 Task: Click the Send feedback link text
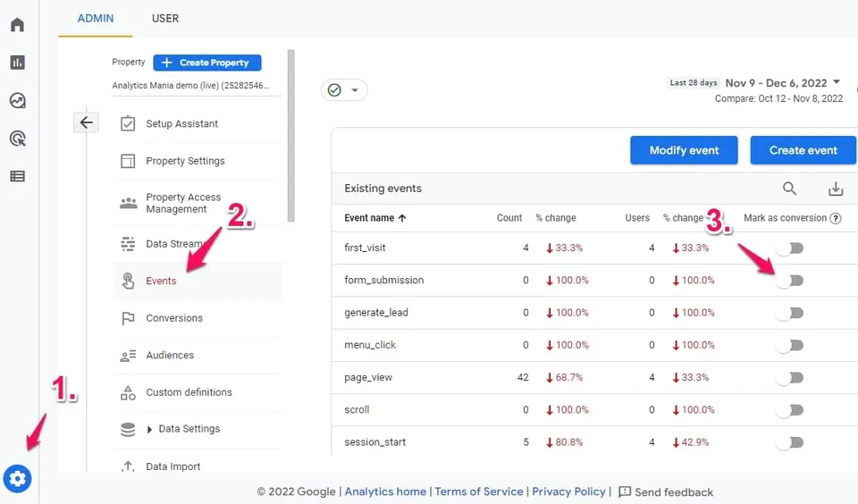(674, 492)
